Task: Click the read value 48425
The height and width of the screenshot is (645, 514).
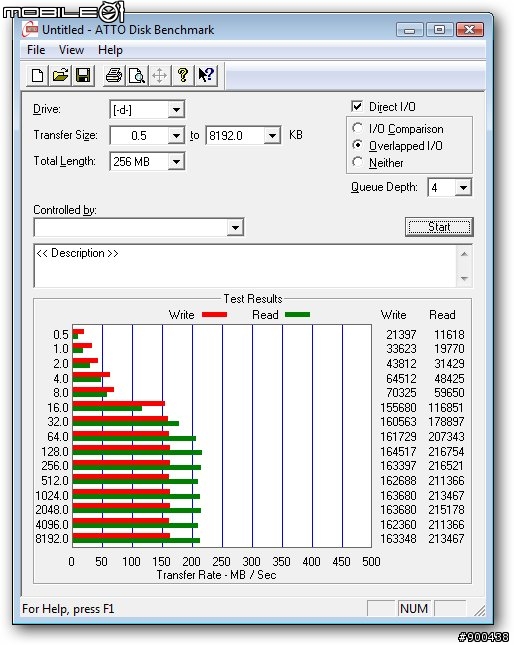Action: click(449, 378)
